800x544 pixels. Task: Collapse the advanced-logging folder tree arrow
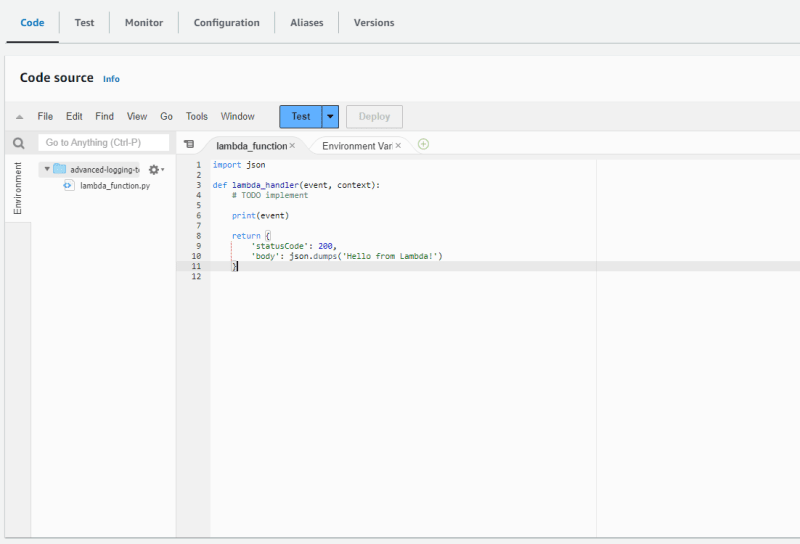47,169
